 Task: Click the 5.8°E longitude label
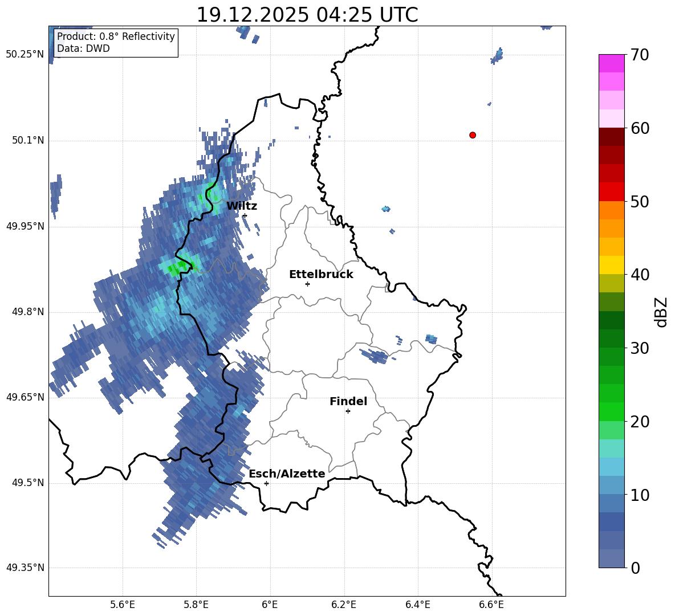(x=196, y=605)
